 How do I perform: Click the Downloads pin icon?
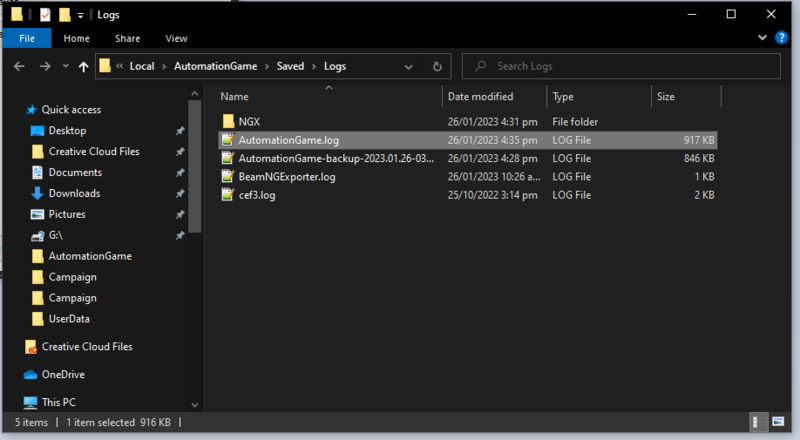click(x=180, y=193)
